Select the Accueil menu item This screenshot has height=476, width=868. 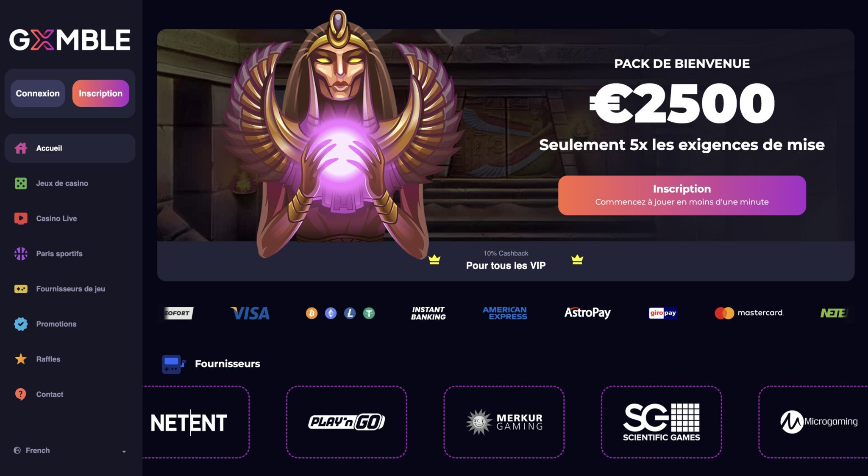(x=70, y=148)
